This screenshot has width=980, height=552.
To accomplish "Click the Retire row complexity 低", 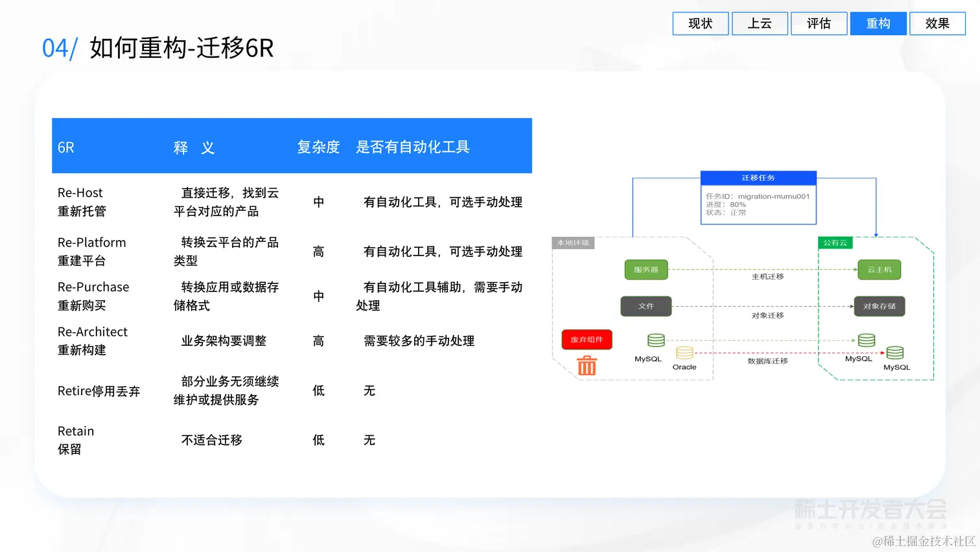I will [318, 390].
